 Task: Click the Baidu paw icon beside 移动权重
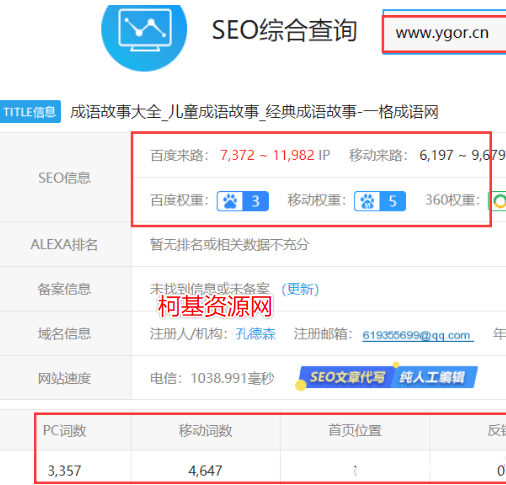(x=367, y=201)
